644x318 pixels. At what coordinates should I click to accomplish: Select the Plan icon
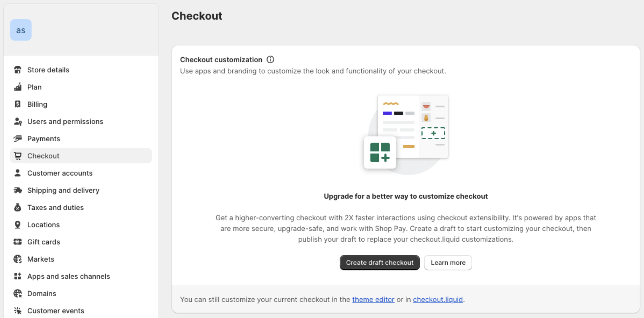(x=18, y=87)
